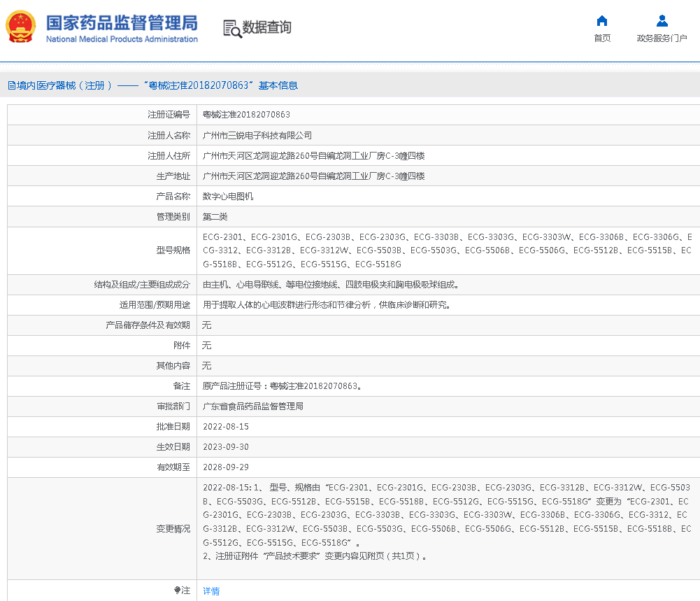Select registration number 粤械注准20182070863 in table

tap(246, 115)
